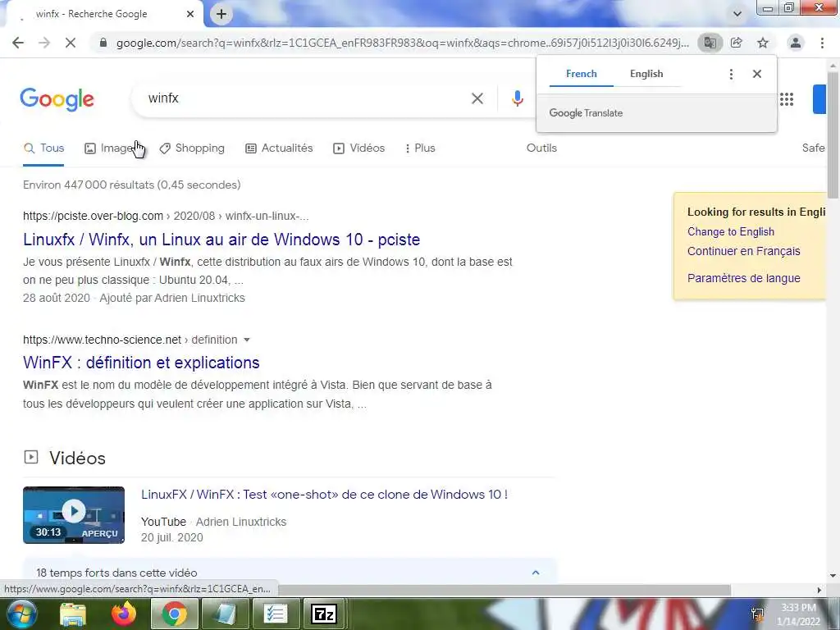Image resolution: width=840 pixels, height=630 pixels.
Task: Click the Google logo
Action: (57, 99)
